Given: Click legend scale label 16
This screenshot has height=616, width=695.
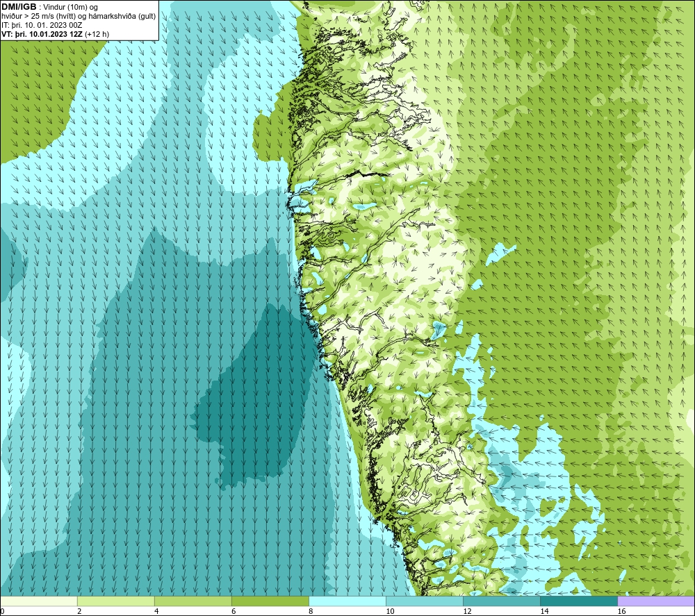Looking at the screenshot, I should click(x=621, y=612).
